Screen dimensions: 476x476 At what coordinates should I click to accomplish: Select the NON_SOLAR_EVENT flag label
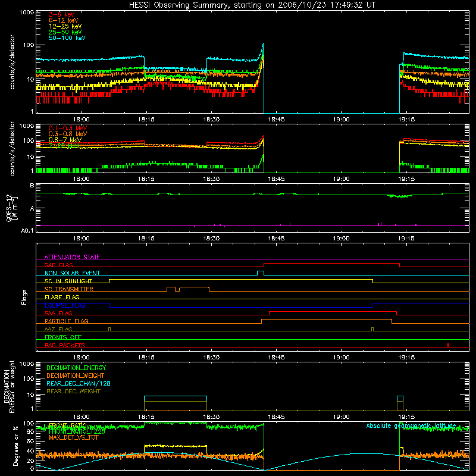(x=72, y=273)
